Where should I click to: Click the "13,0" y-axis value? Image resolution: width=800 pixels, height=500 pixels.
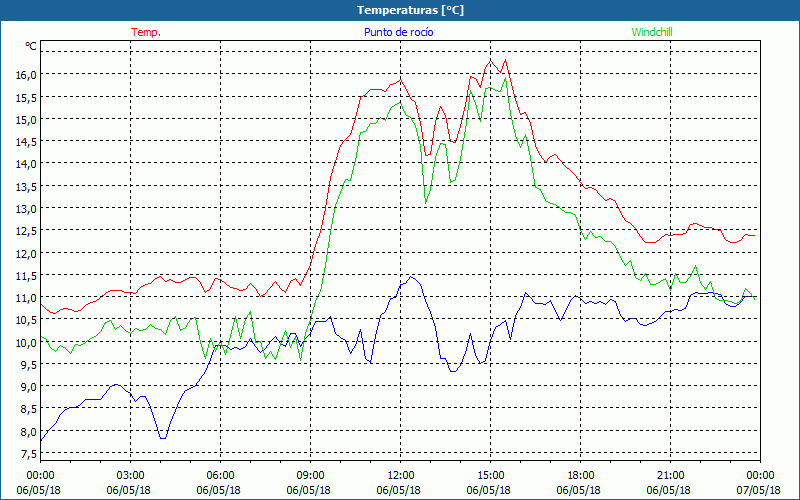(26, 209)
